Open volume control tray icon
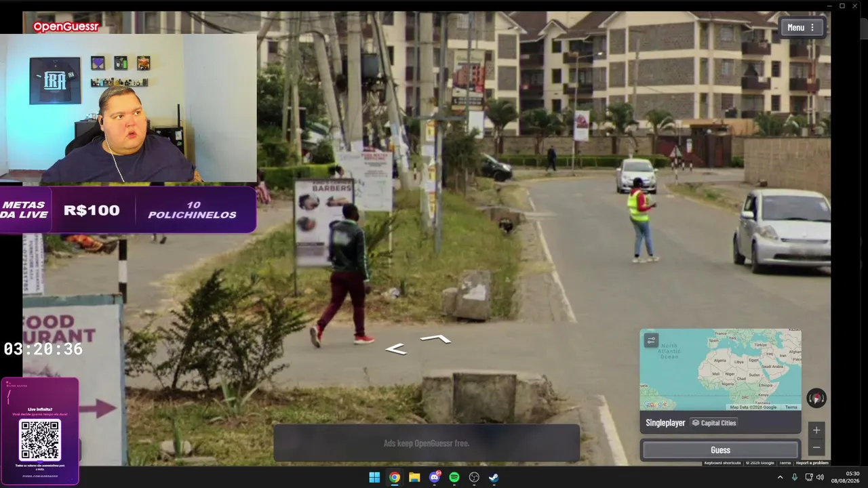Screen dimensions: 868x488 (x=821, y=477)
